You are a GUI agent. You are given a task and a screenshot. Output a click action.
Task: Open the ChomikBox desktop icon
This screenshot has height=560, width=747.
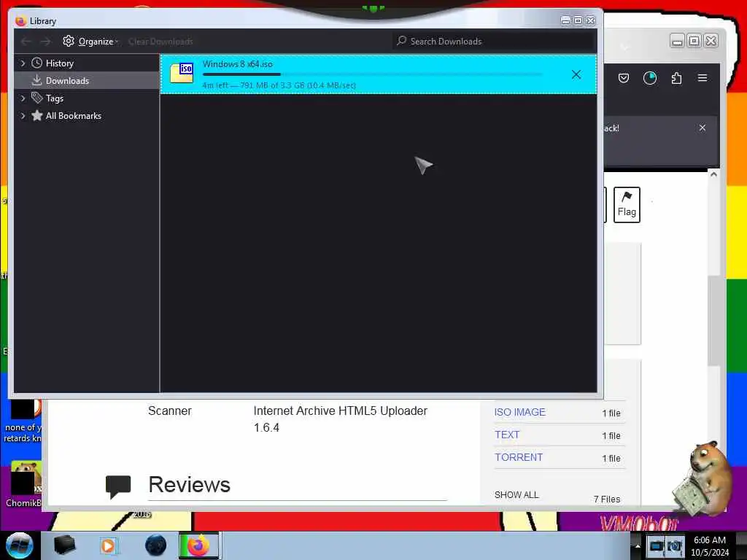click(23, 484)
